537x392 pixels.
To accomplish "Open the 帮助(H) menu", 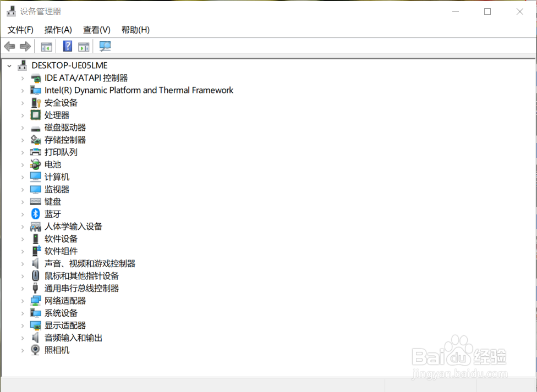I will (135, 30).
